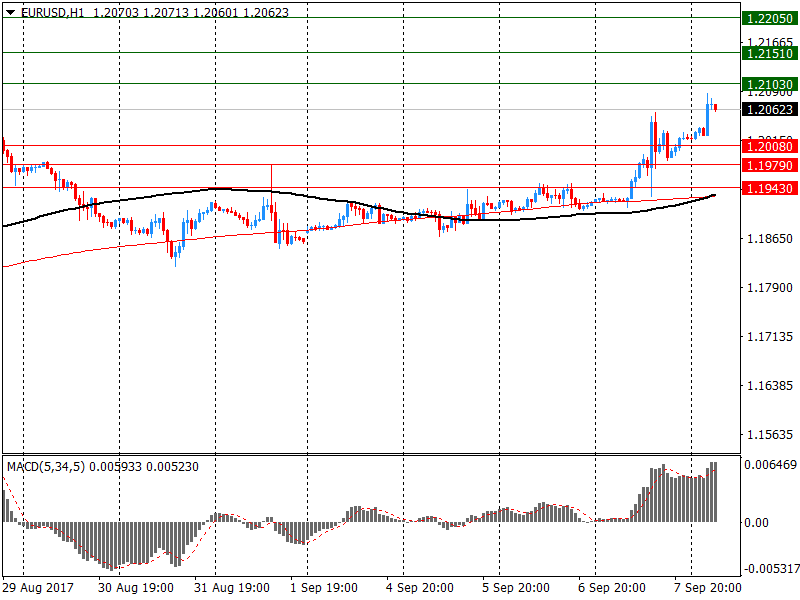Click the 1.17135 price scale value
Image resolution: width=800 pixels, height=600 pixels.
[770, 337]
